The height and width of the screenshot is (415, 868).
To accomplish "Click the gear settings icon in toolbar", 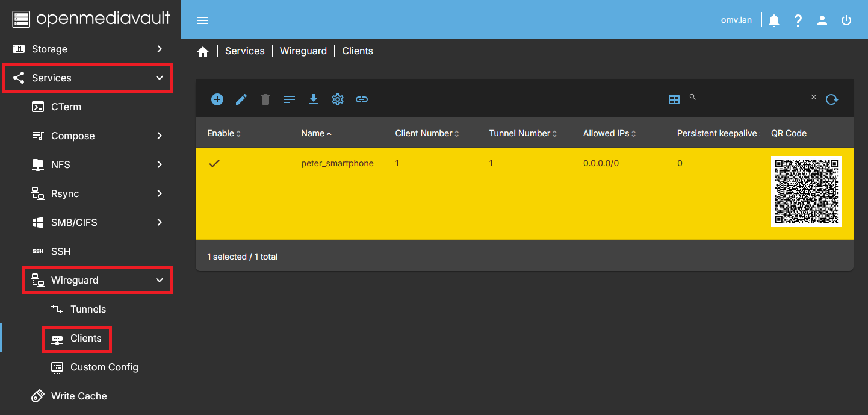I will (338, 99).
